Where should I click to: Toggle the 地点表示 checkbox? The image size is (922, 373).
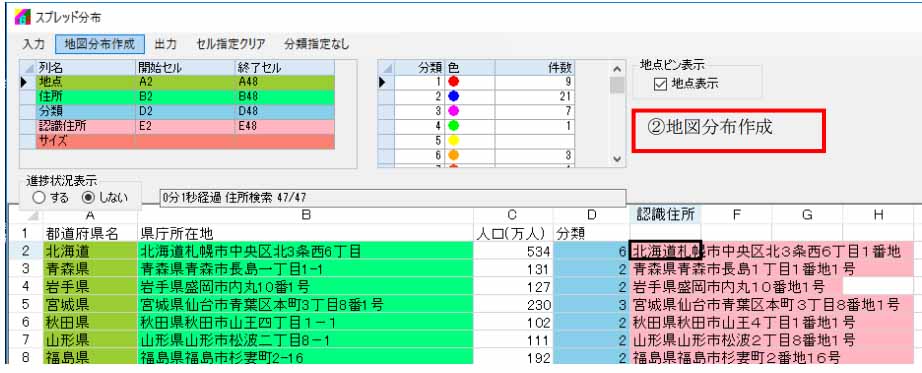[659, 84]
